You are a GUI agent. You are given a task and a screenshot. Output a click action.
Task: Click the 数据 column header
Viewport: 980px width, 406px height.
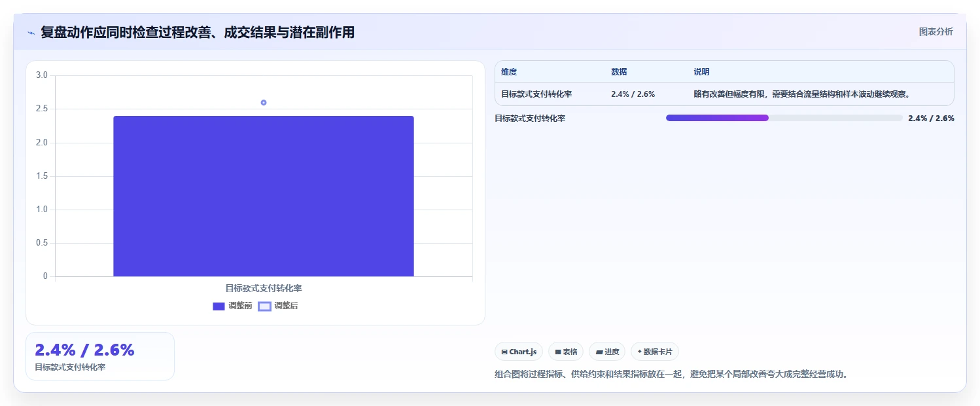click(x=619, y=72)
